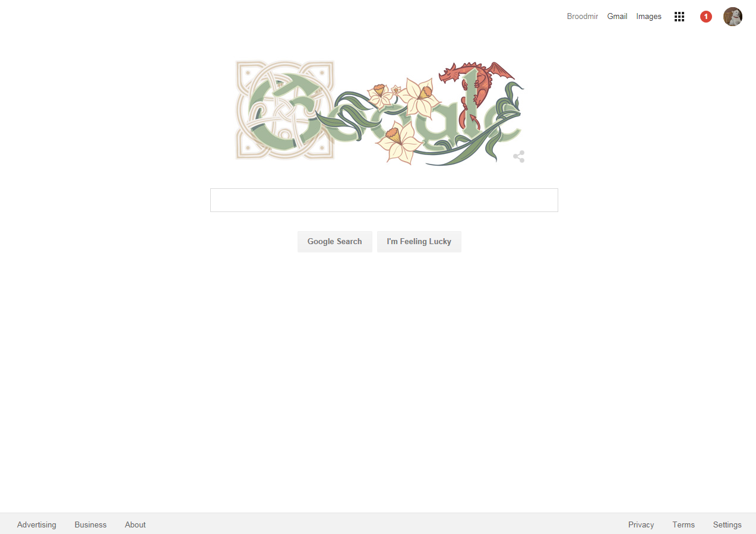Share the doodle via share icon

click(x=519, y=157)
